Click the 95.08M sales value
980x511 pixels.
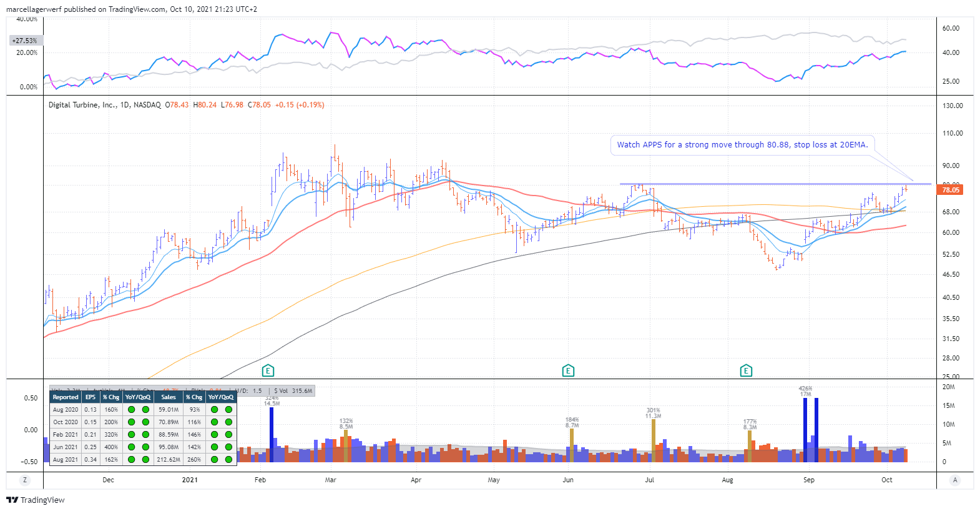169,447
